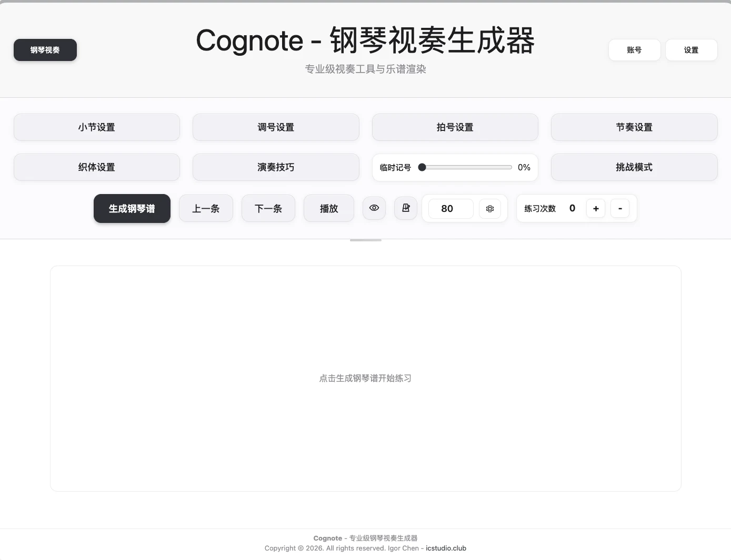The image size is (731, 560).
Task: Expand 拍号设置 options
Action: [x=455, y=127]
